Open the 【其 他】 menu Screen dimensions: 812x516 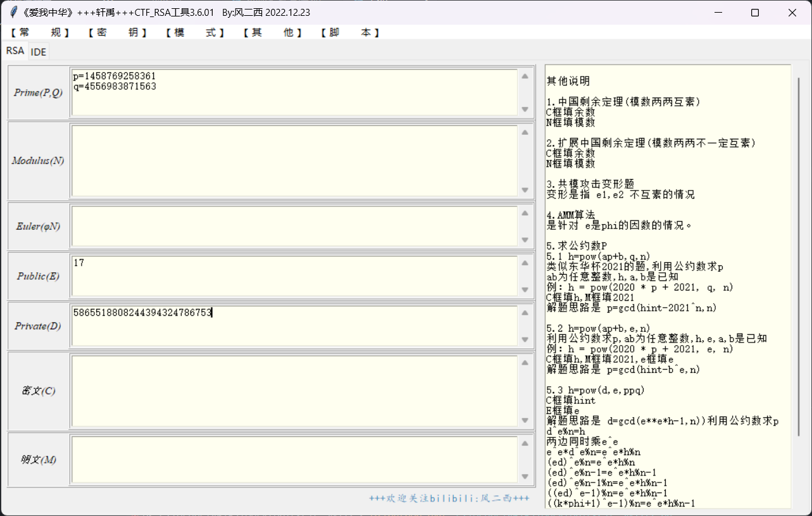tap(273, 32)
